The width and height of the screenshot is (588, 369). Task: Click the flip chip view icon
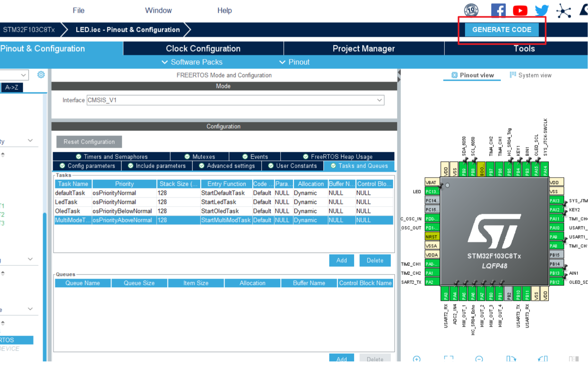tap(574, 359)
